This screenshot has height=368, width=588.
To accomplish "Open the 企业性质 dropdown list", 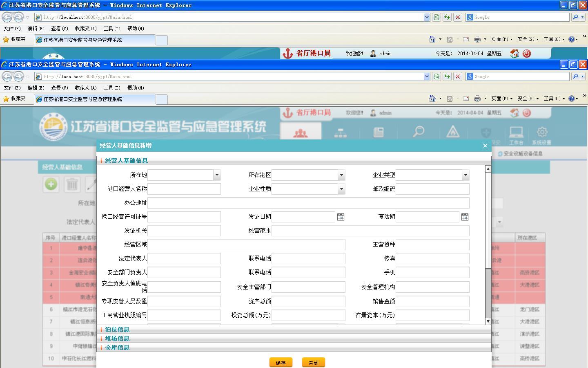I will pos(341,189).
